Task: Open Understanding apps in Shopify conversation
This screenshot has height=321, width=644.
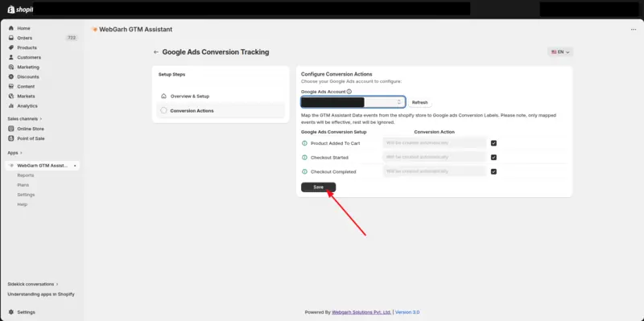Action: pyautogui.click(x=41, y=294)
